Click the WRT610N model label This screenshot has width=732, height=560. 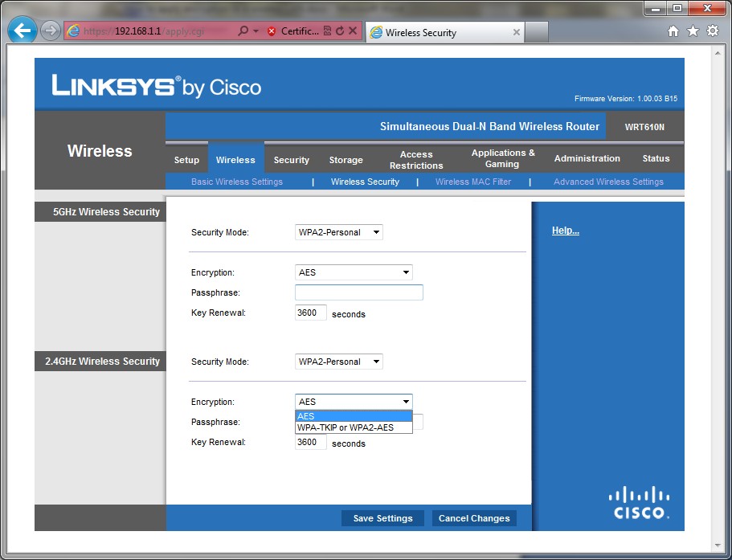[644, 127]
